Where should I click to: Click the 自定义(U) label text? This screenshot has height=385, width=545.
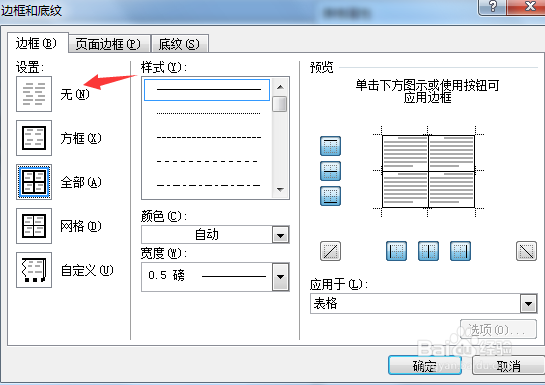[x=87, y=270]
